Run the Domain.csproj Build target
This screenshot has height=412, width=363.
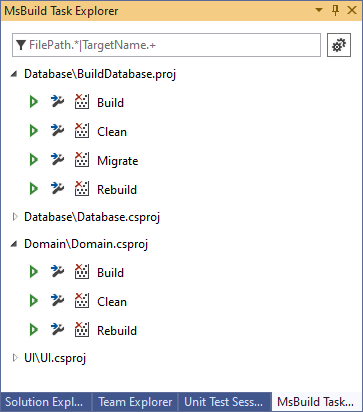pyautogui.click(x=34, y=272)
